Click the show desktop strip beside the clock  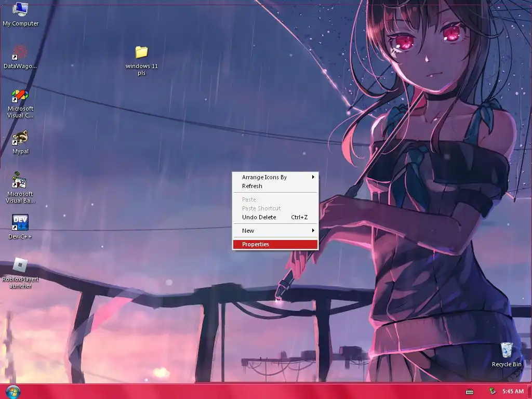(529, 392)
